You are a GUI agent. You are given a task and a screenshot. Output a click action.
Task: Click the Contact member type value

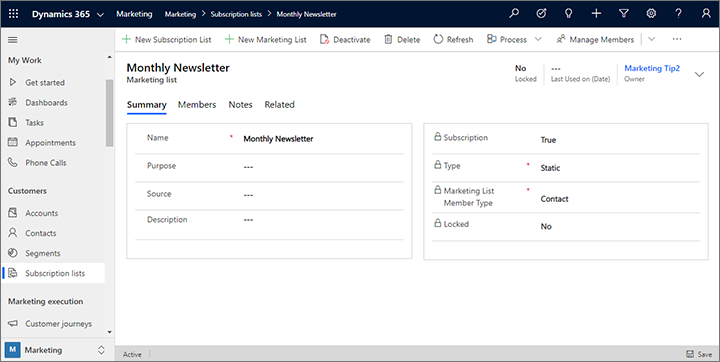tap(554, 199)
